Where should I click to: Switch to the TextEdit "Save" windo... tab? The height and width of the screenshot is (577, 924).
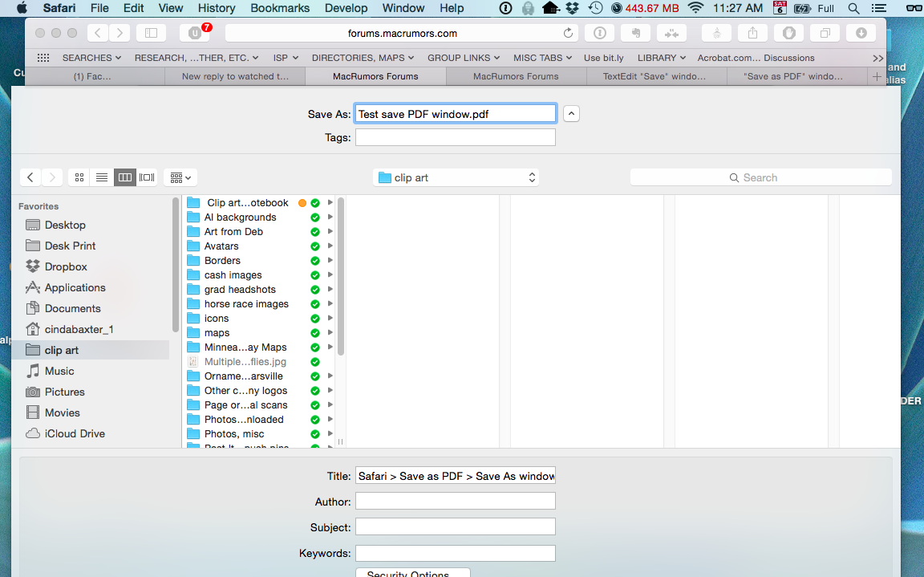point(654,76)
